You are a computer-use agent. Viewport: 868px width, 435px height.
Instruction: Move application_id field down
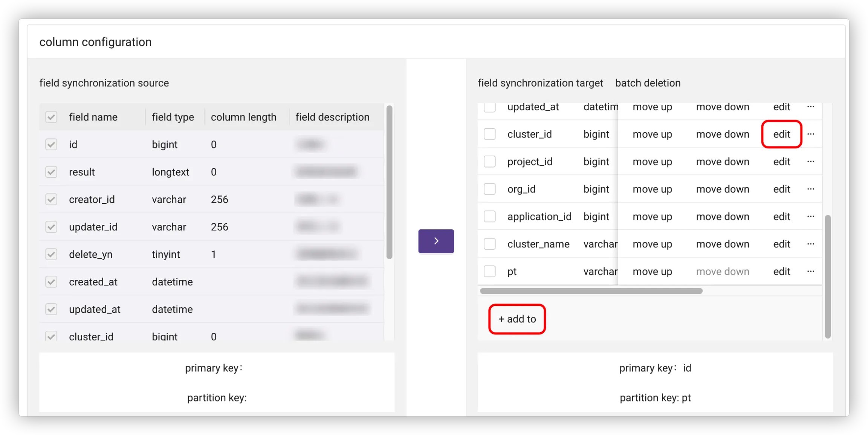click(x=722, y=217)
